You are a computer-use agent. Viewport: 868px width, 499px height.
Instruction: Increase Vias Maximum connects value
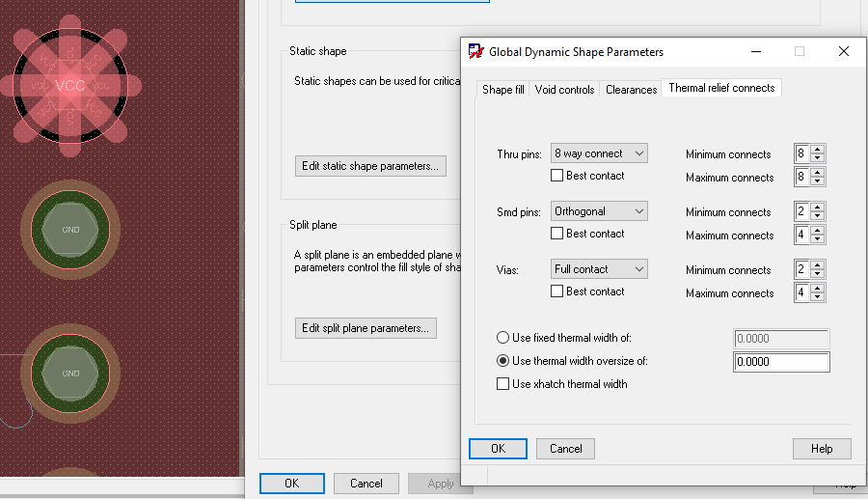(x=817, y=288)
